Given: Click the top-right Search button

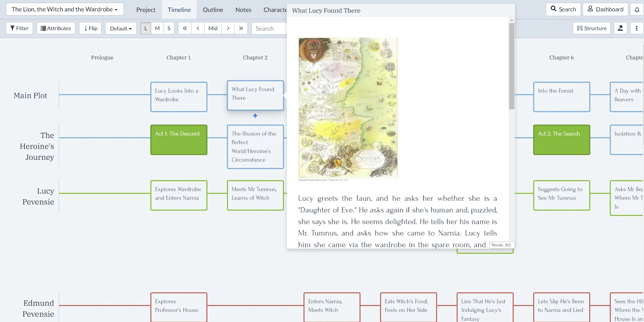Looking at the screenshot, I should (563, 9).
